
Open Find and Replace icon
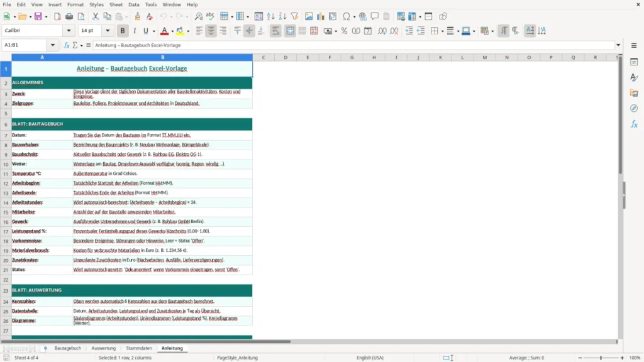[198, 16]
